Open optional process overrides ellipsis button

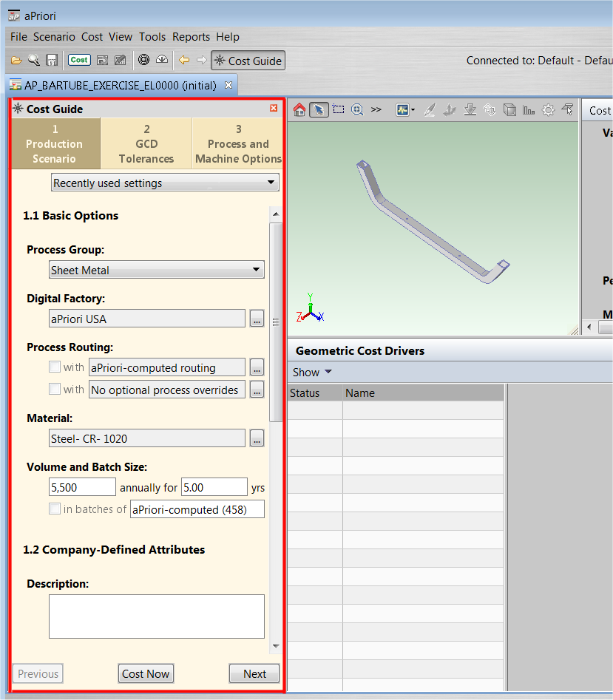pos(257,390)
